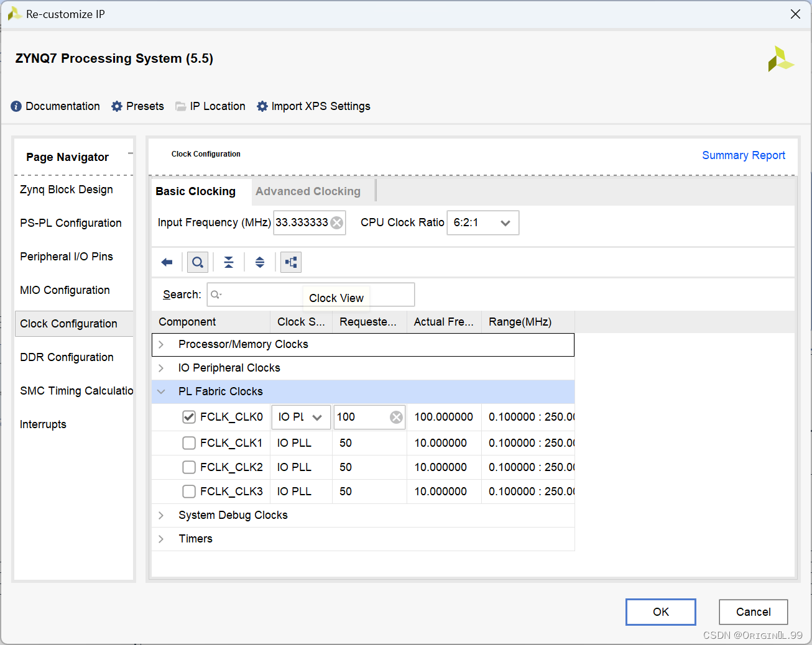Viewport: 812px width, 645px height.
Task: Clear the Input Frequency field with X icon
Action: (x=337, y=222)
